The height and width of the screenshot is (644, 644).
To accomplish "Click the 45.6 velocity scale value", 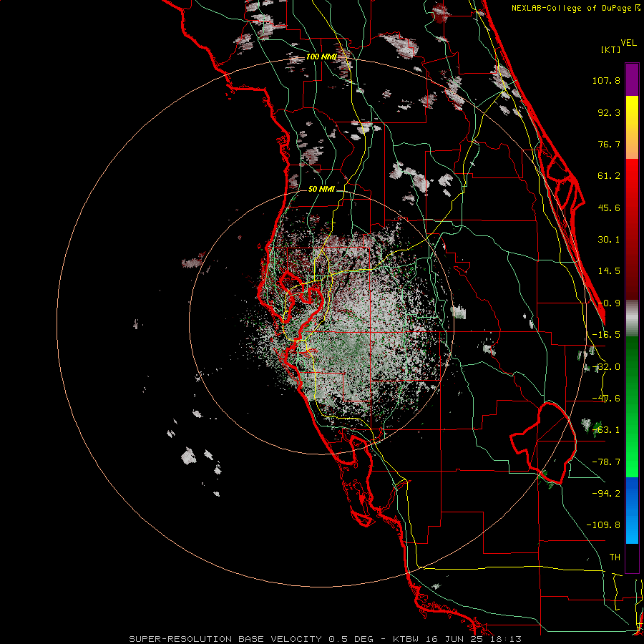I will (609, 208).
